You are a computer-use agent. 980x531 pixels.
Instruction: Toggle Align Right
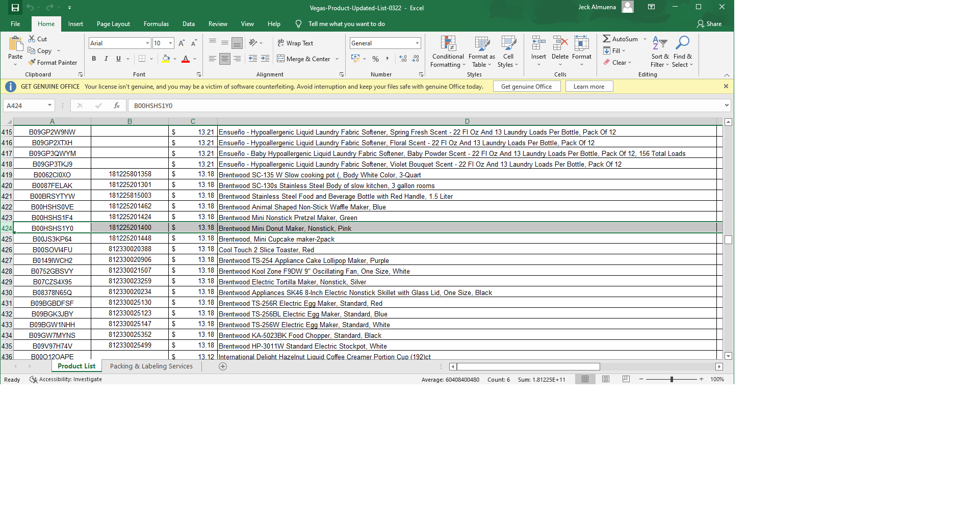[237, 59]
